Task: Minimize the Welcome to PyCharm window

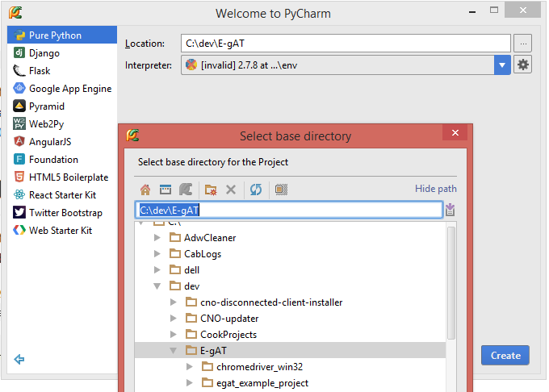Action: point(472,11)
